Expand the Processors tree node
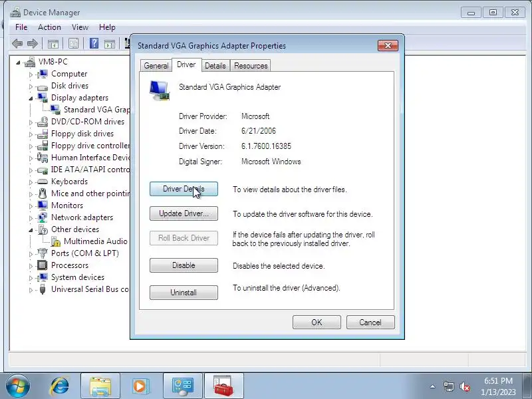 [x=31, y=265]
